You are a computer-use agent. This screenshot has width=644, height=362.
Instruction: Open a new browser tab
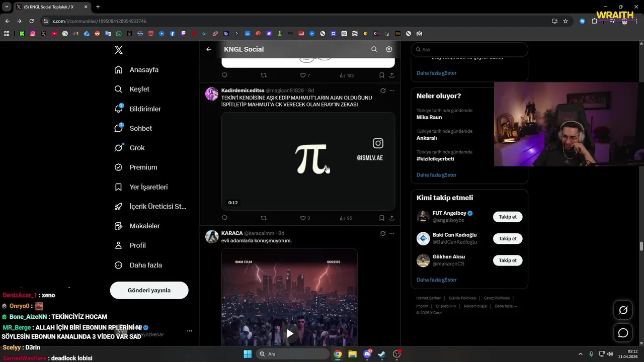(98, 7)
